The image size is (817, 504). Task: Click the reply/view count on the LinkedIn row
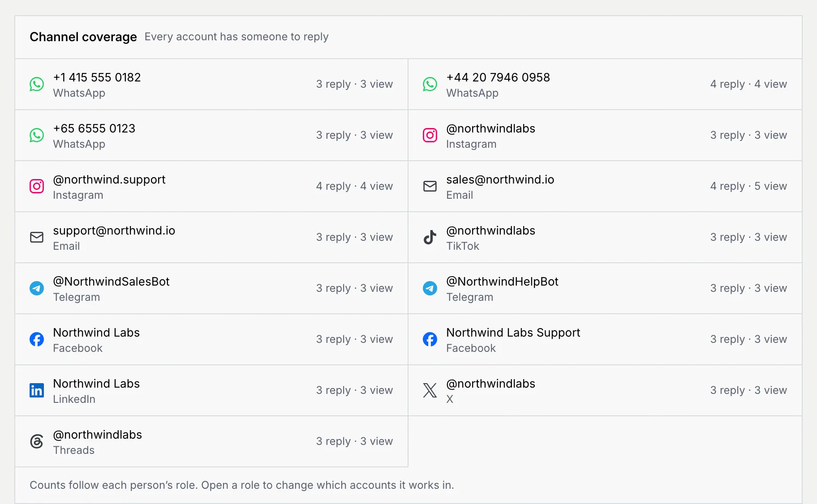[x=354, y=390]
